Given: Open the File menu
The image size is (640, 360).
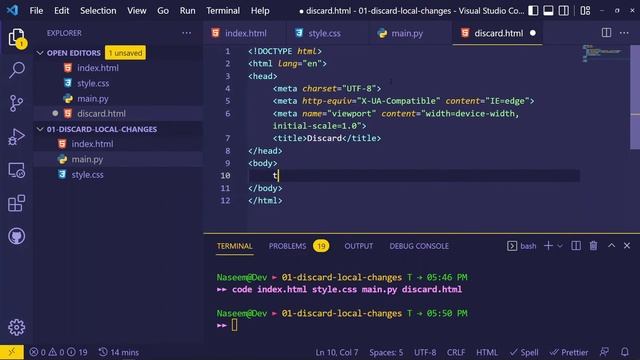Looking at the screenshot, I should pos(36,11).
